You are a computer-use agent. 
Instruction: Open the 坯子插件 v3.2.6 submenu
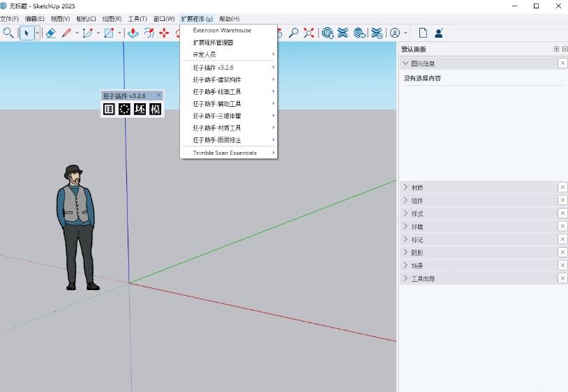point(229,68)
